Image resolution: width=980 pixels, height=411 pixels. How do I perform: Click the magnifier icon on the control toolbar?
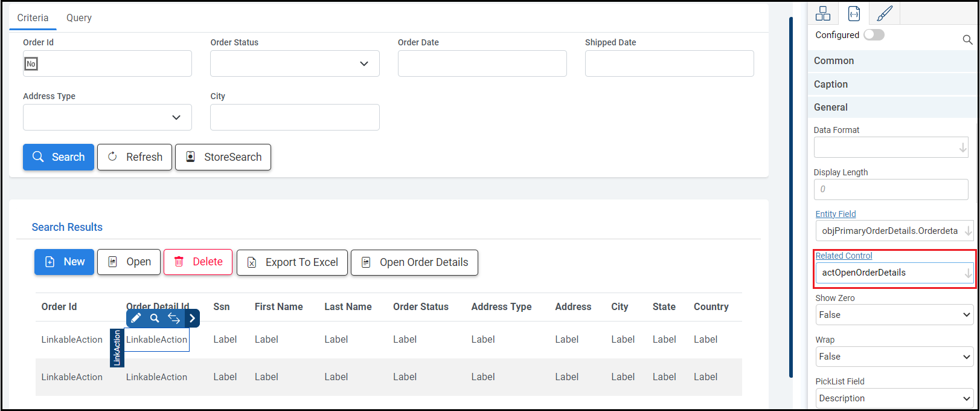pyautogui.click(x=155, y=318)
